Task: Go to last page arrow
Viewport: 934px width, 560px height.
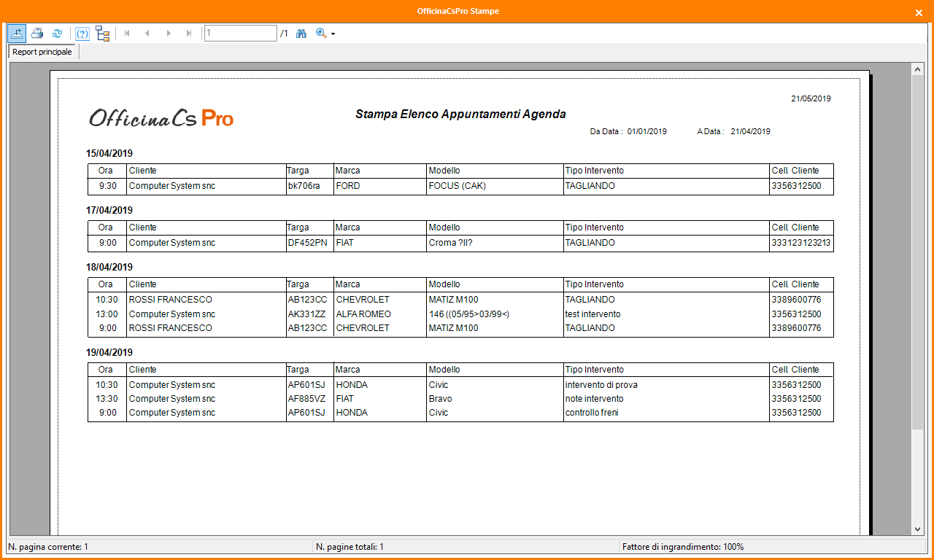Action: pyautogui.click(x=189, y=34)
